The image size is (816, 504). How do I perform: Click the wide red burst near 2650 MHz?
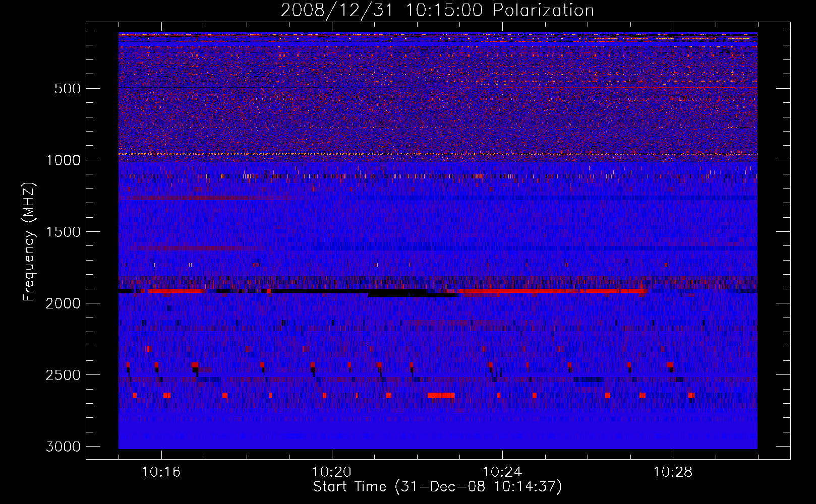click(441, 396)
